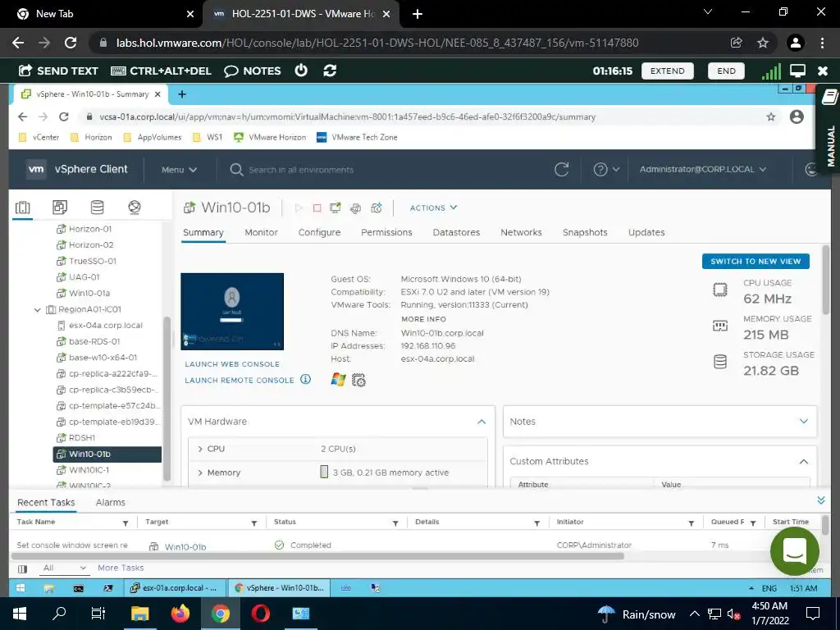Open Firefox from Windows taskbar
The image size is (840, 630).
[180, 614]
